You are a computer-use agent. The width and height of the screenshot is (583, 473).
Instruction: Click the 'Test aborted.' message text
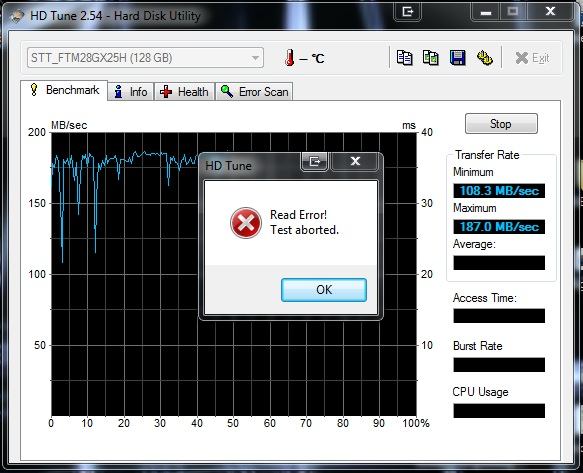coord(305,230)
